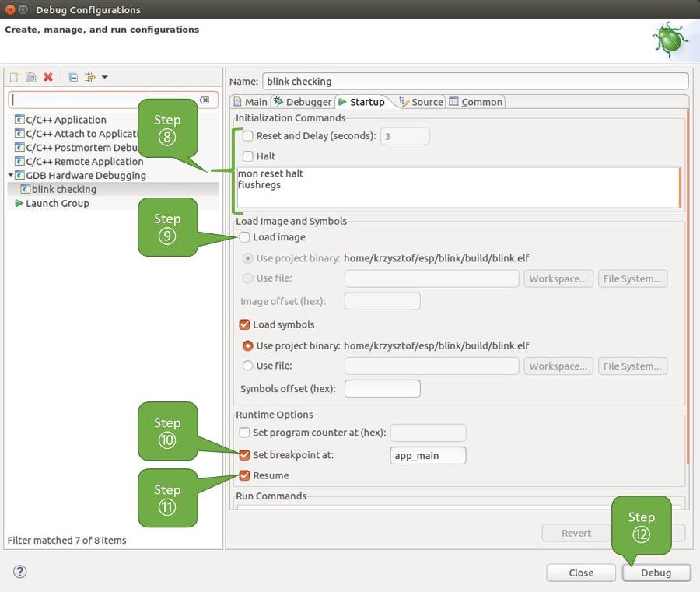Click the filter launch configurations icon
Viewport: 700px width, 592px height.
(90, 77)
